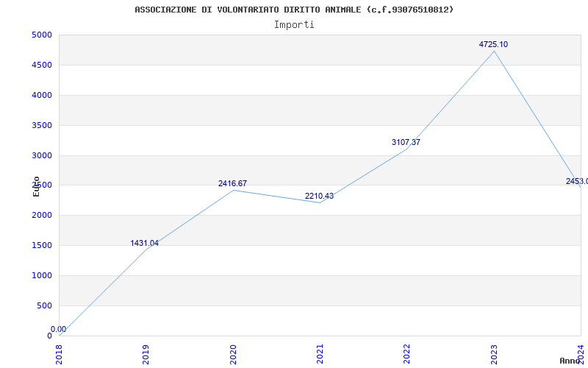This screenshot has height=368, width=588.
Task: Click the 5000 y-axis tick label
Action: pyautogui.click(x=42, y=35)
